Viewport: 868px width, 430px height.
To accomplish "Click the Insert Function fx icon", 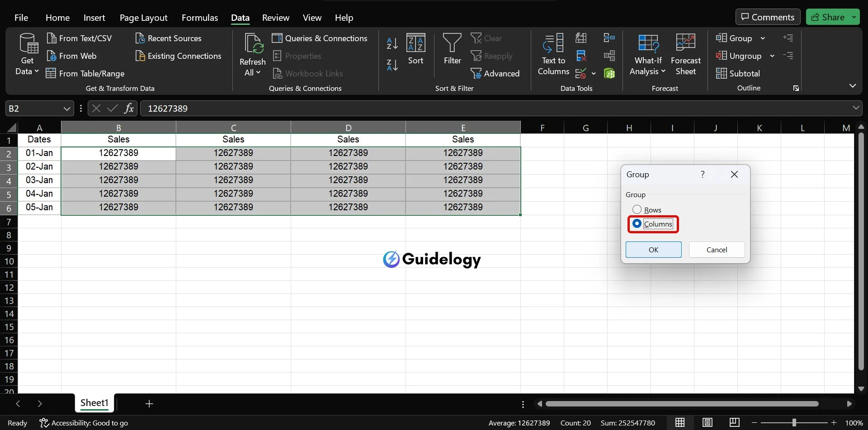I will [x=129, y=108].
